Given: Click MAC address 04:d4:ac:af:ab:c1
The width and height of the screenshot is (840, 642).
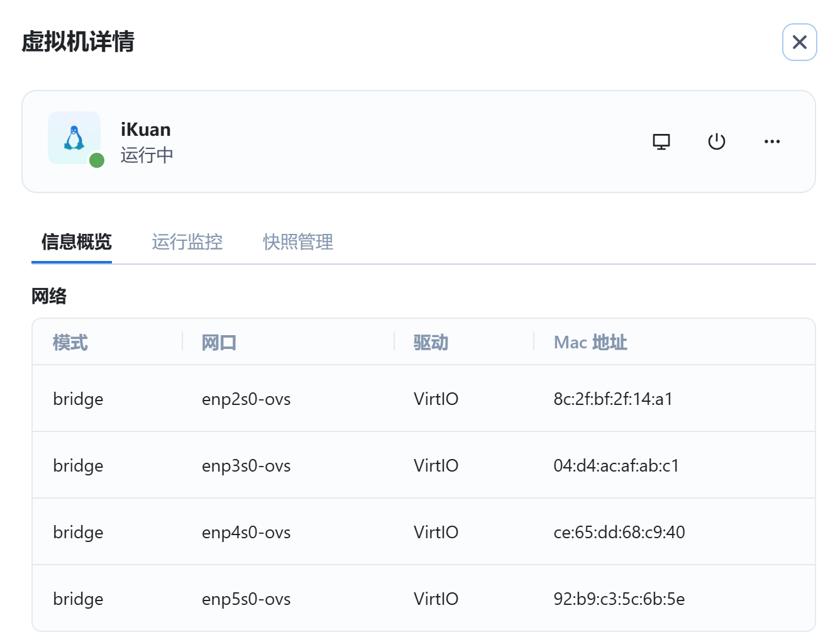Looking at the screenshot, I should point(616,466).
